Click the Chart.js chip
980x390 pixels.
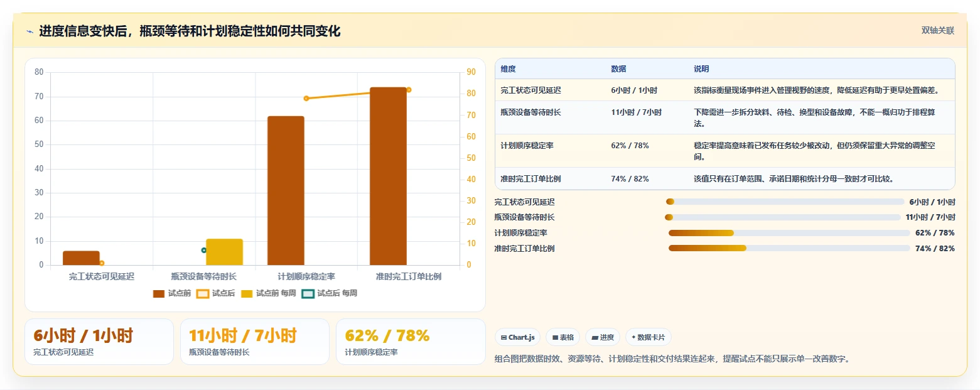tap(517, 337)
